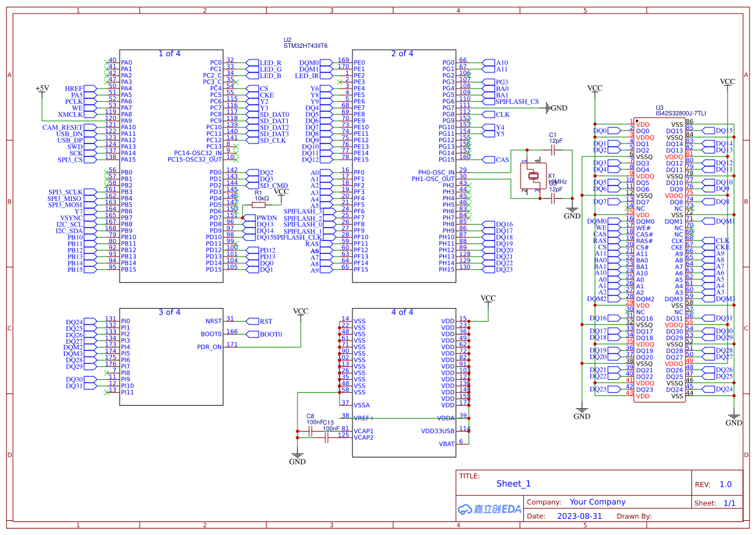The width and height of the screenshot is (756, 535).
Task: Click the SPIFLASH_CS net port
Action: tap(516, 101)
